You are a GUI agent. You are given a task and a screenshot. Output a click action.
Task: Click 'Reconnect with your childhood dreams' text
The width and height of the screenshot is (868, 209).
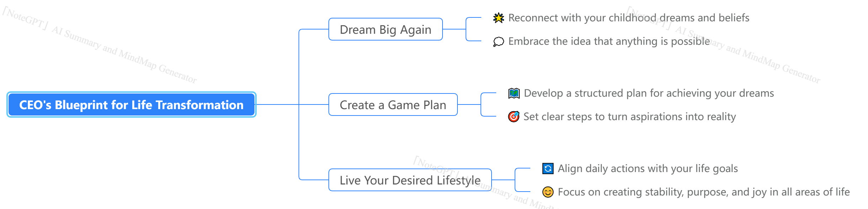pos(628,18)
